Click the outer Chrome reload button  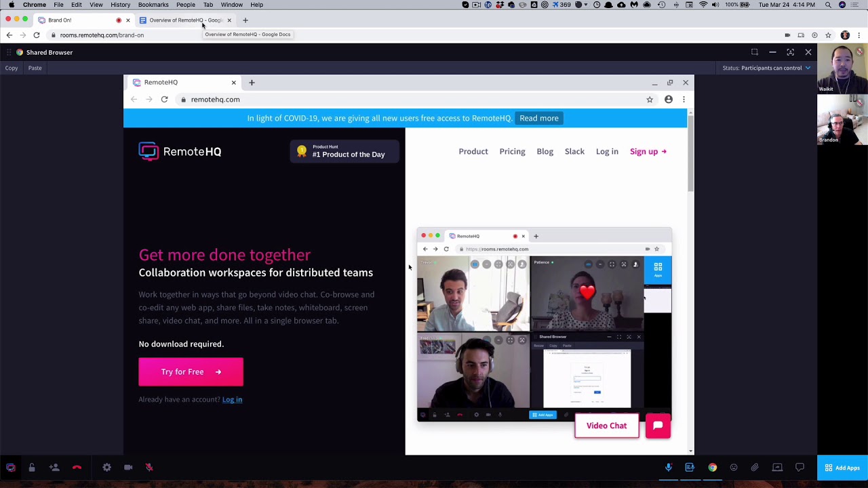tap(37, 35)
